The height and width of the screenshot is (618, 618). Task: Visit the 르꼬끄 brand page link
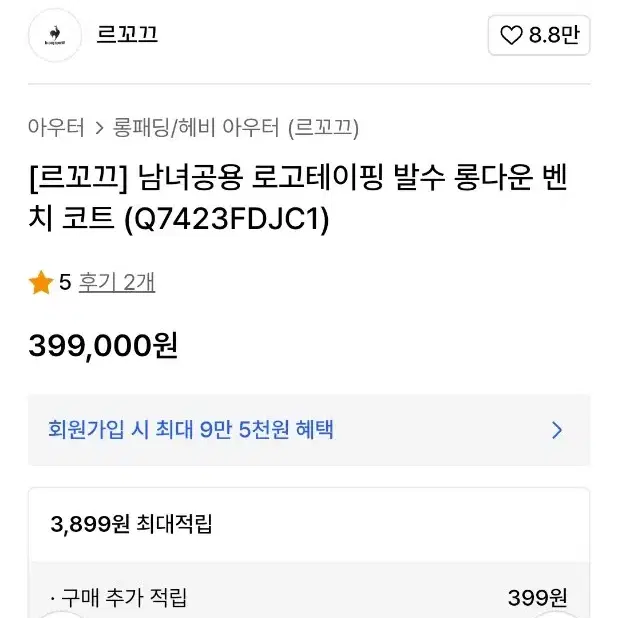[x=127, y=34]
